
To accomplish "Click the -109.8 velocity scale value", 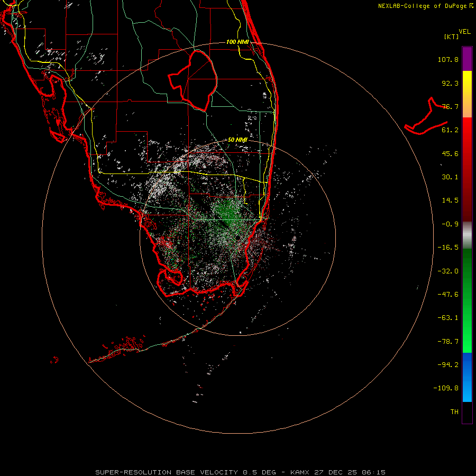I will tap(446, 388).
